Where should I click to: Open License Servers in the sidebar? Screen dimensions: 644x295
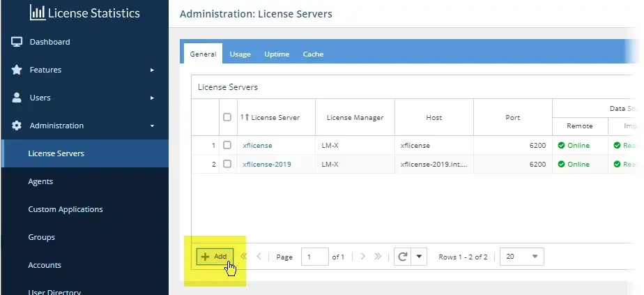coord(85,153)
